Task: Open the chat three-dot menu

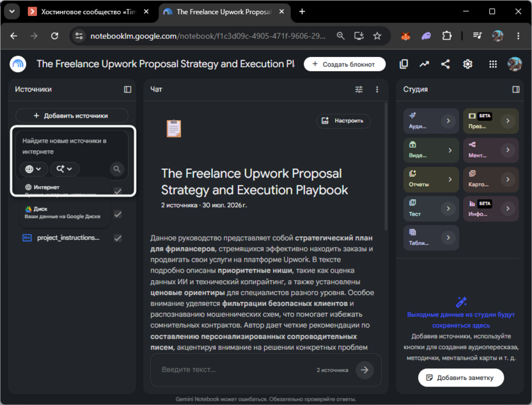Action: (377, 90)
